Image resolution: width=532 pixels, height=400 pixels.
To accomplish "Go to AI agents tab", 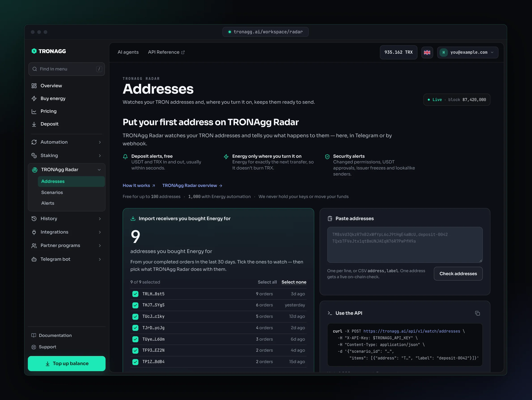I will pyautogui.click(x=128, y=52).
